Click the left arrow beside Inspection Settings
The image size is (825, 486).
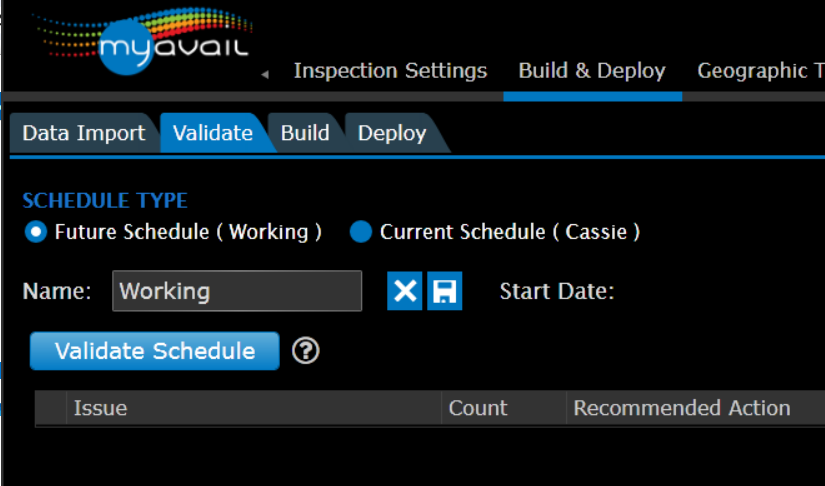click(265, 74)
